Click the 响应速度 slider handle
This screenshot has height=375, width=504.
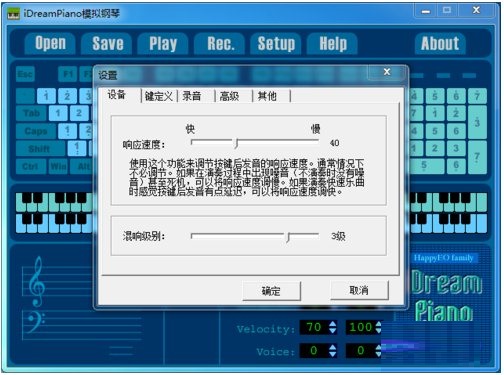(x=236, y=143)
